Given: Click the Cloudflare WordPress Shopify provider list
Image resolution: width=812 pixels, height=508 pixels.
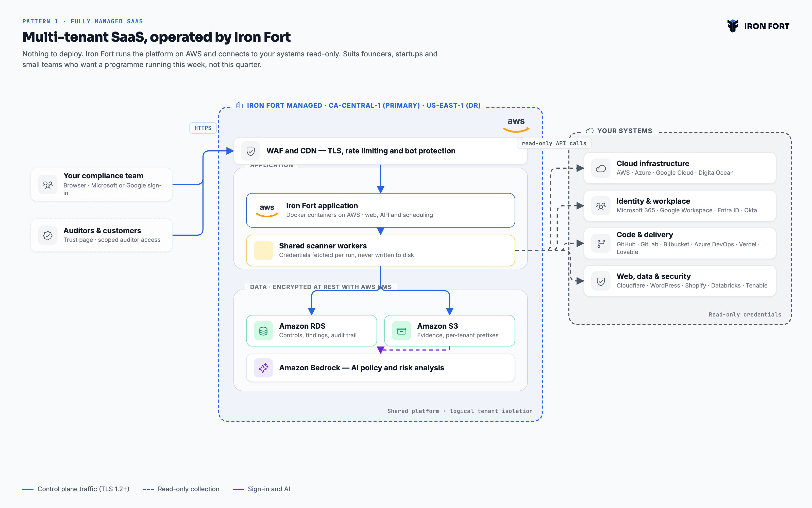Looking at the screenshot, I should pyautogui.click(x=692, y=285).
